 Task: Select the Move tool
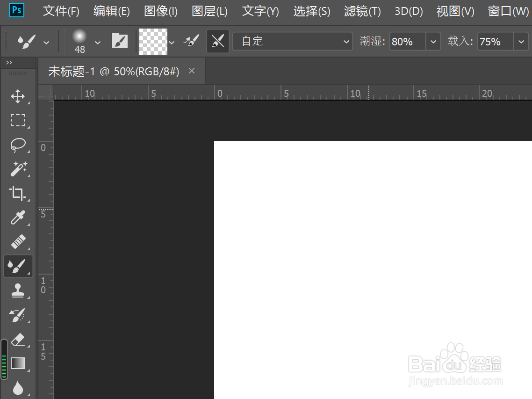coord(18,96)
